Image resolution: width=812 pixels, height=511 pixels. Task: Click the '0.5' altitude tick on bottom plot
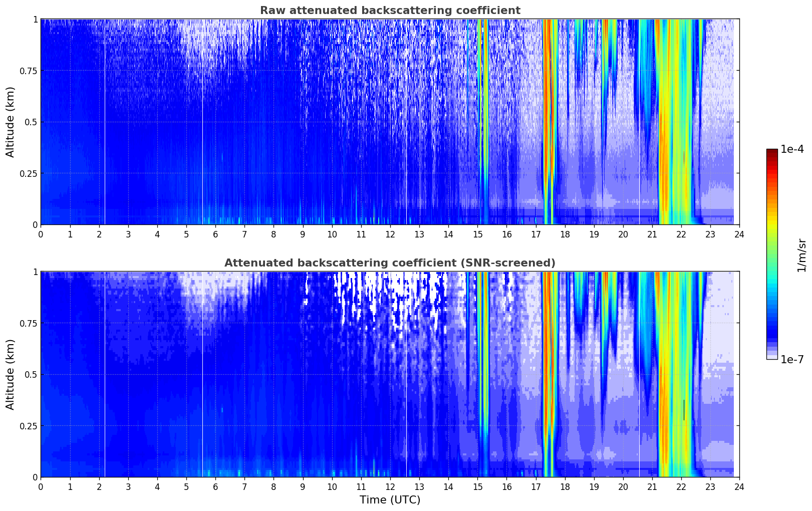[x=31, y=375]
